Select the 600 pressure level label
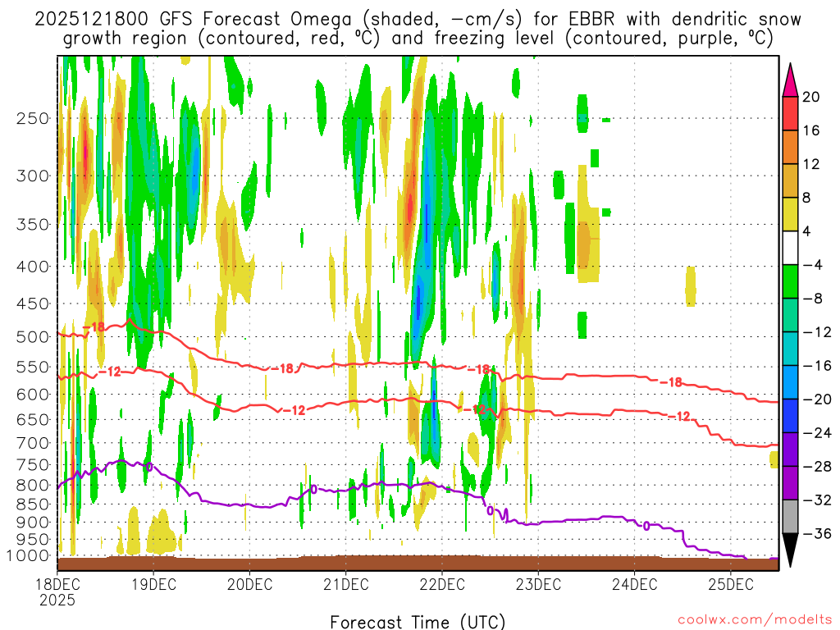 (x=33, y=395)
